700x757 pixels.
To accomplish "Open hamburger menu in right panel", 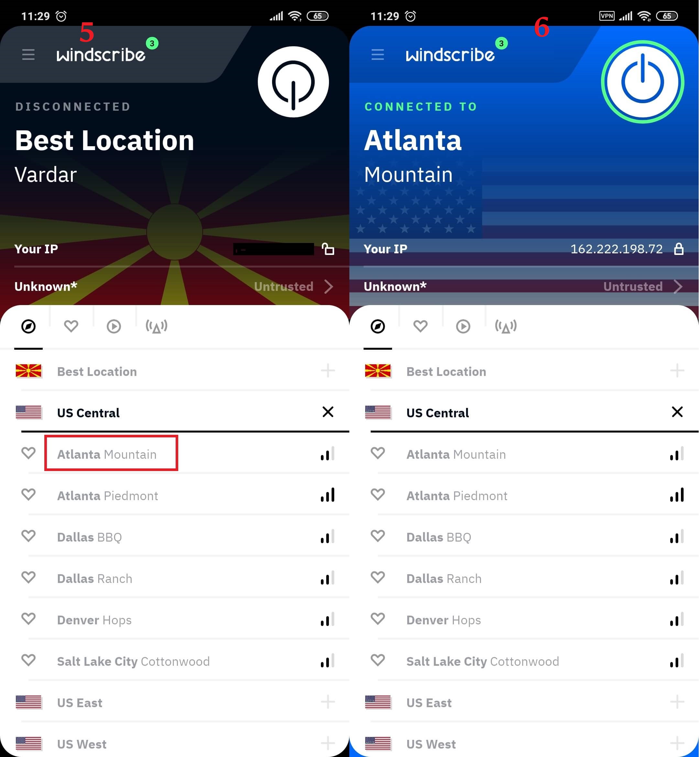I will pyautogui.click(x=379, y=55).
